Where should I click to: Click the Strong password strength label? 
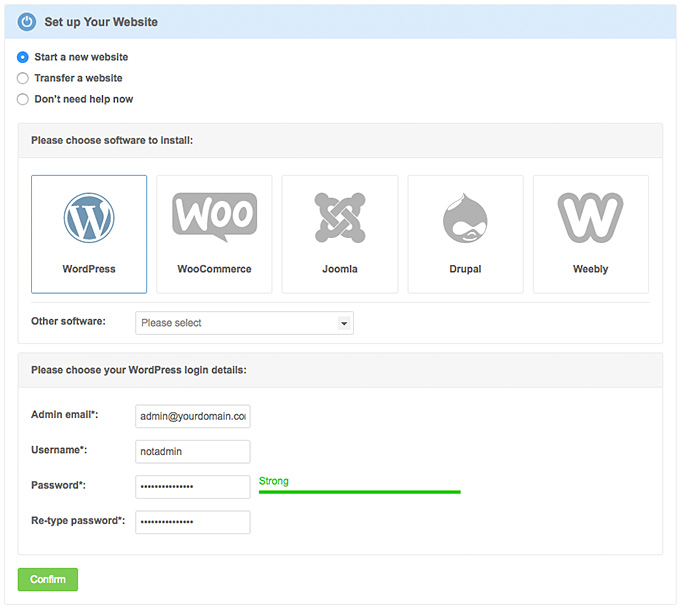tap(274, 481)
